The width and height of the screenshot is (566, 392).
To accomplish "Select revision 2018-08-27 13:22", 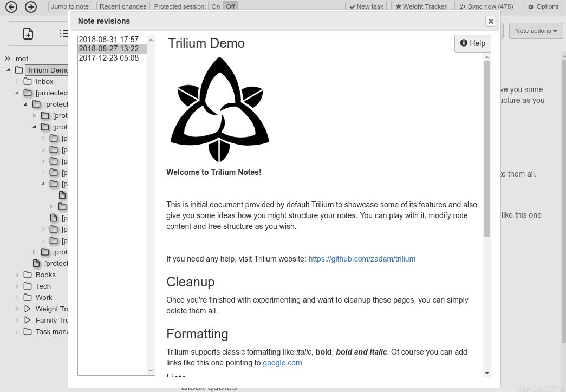I will (x=112, y=49).
